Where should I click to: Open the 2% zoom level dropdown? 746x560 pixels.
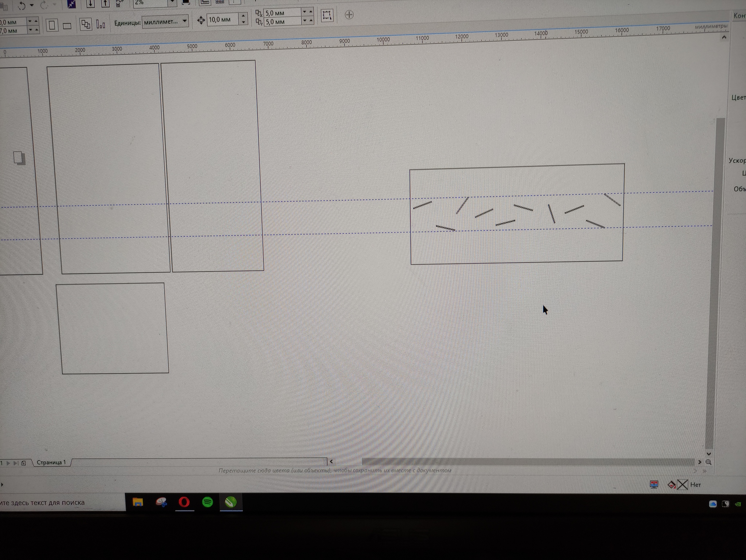tap(172, 3)
